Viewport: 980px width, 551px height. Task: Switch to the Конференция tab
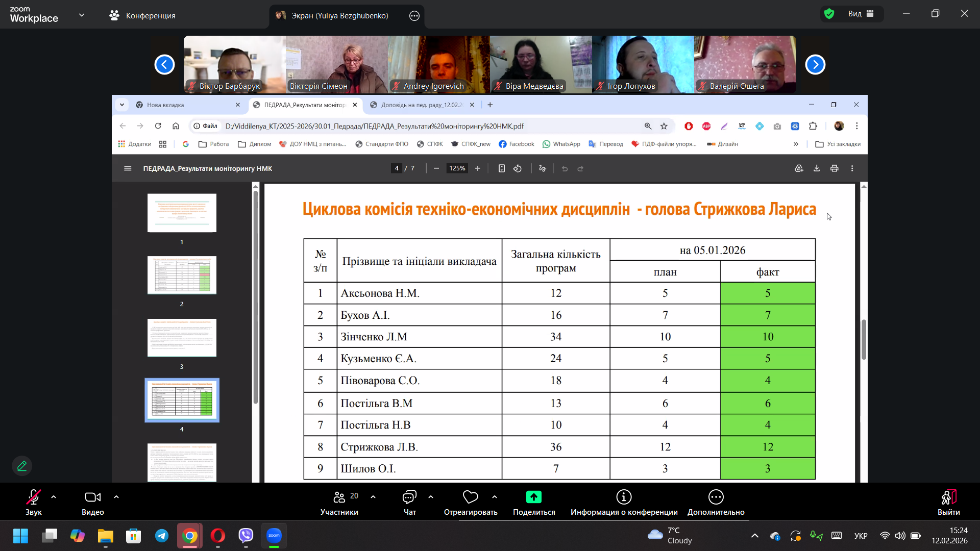(x=142, y=15)
